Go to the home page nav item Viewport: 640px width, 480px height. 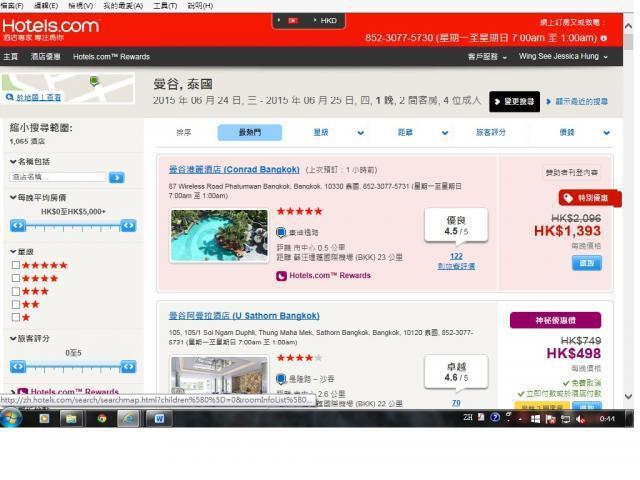click(11, 57)
